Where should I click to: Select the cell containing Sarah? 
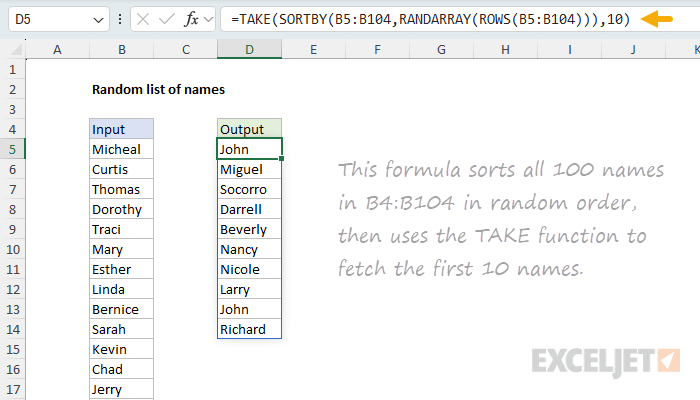[x=121, y=329]
